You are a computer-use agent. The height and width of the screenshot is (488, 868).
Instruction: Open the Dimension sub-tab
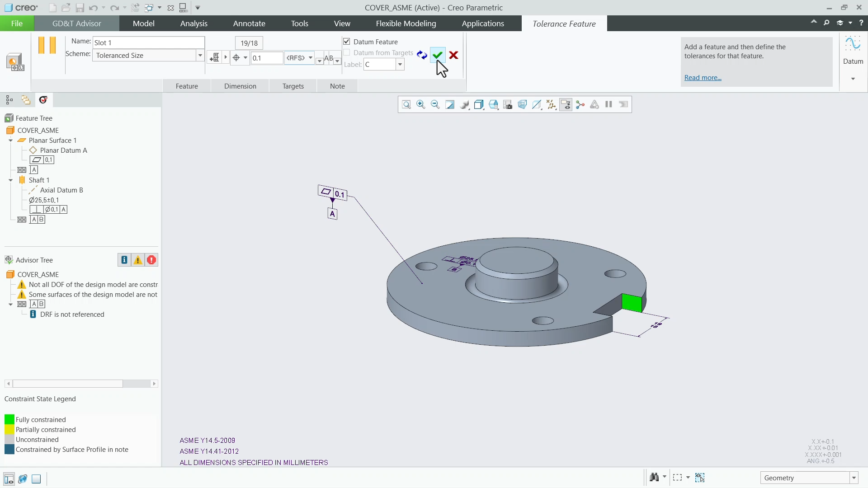[x=240, y=86]
